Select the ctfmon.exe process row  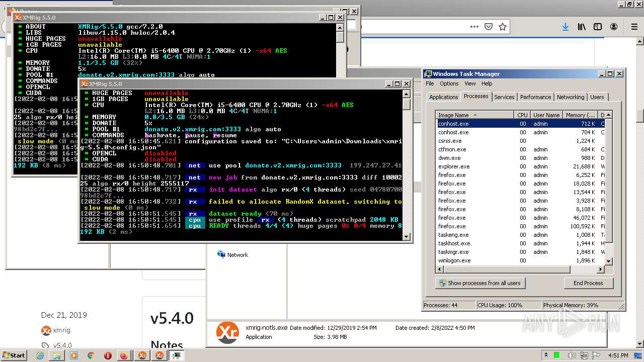pyautogui.click(x=520, y=149)
